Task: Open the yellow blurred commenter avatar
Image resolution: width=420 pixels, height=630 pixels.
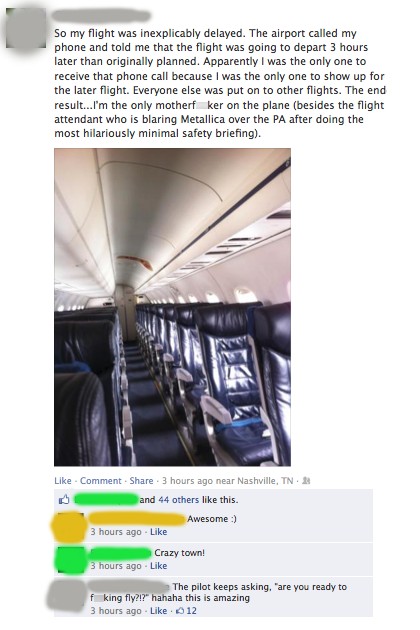Action: [x=69, y=527]
